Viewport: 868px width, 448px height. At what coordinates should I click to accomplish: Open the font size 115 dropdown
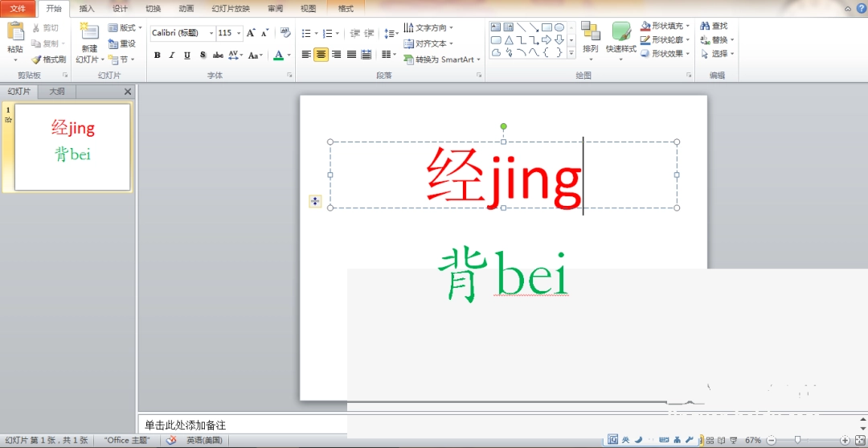(x=240, y=33)
